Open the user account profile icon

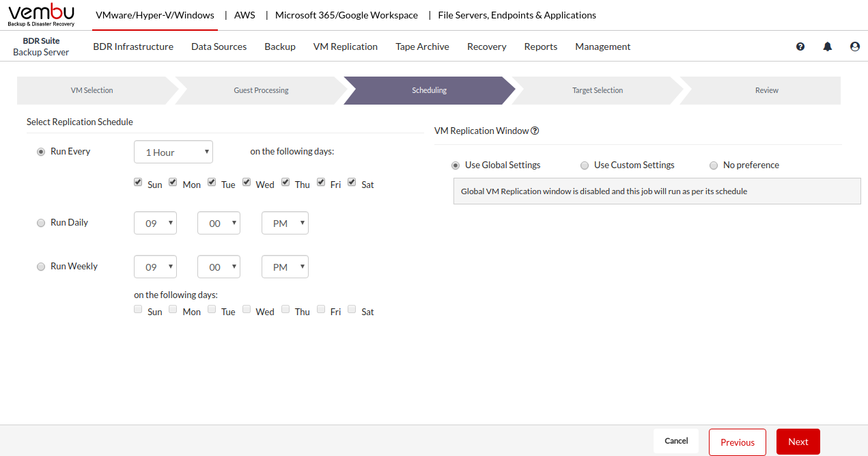(854, 46)
